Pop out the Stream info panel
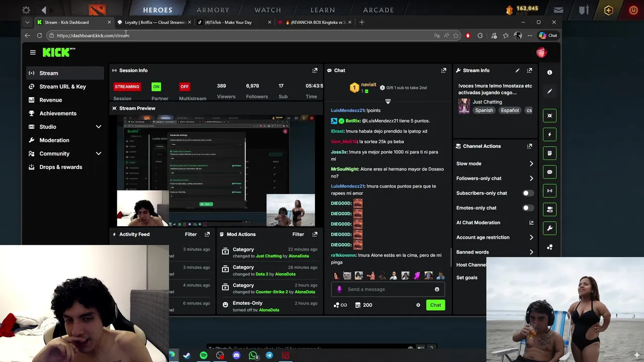The height and width of the screenshot is (362, 644). coord(529,70)
